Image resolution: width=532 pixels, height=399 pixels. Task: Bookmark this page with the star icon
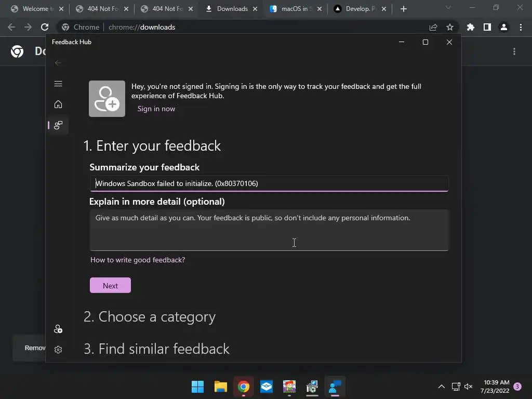click(450, 27)
